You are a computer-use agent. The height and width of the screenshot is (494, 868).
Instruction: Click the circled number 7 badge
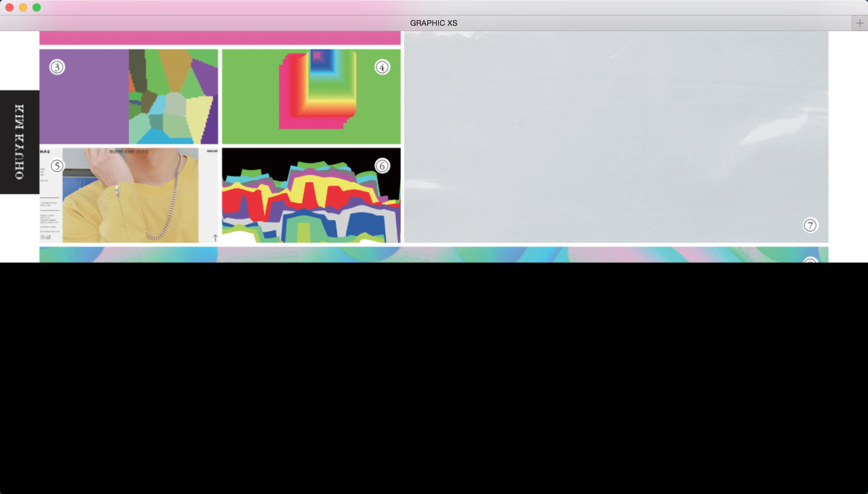click(810, 226)
